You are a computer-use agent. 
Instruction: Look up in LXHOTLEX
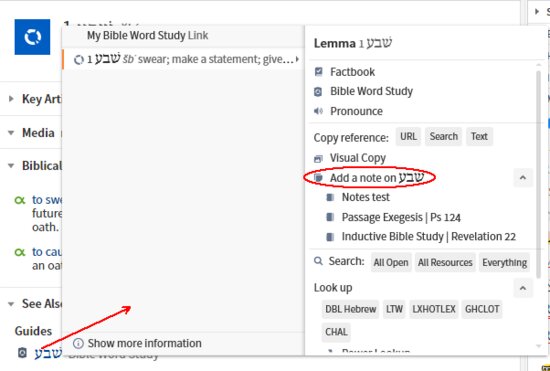(434, 309)
